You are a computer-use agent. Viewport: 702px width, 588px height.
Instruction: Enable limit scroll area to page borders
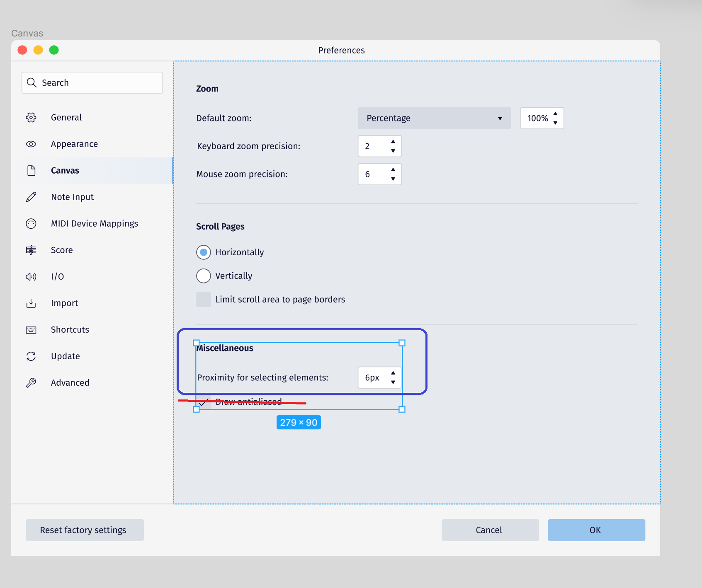click(x=204, y=299)
